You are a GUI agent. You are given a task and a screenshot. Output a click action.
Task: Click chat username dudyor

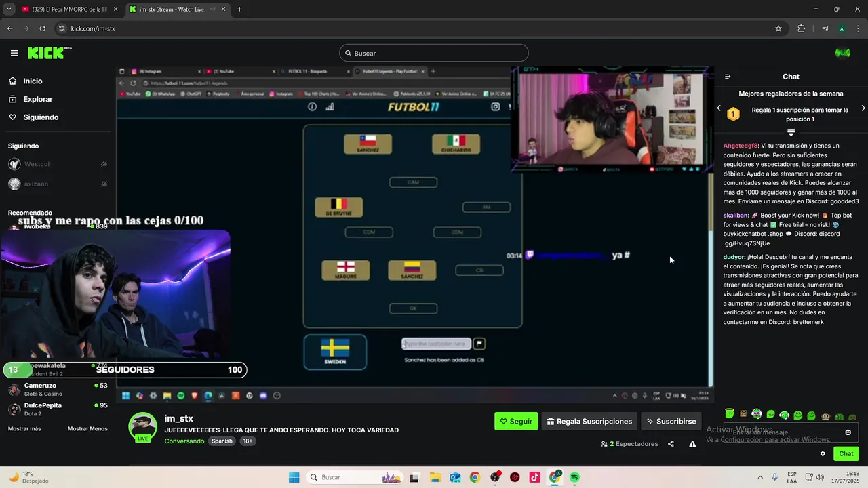[734, 257]
